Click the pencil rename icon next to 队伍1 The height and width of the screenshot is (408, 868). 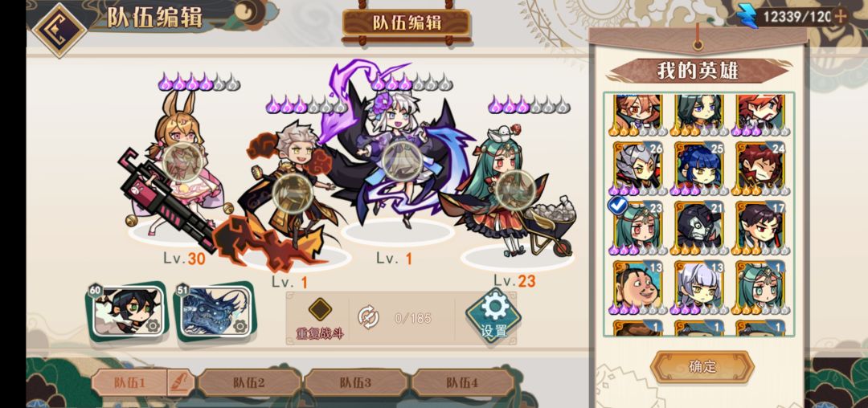[184, 381]
